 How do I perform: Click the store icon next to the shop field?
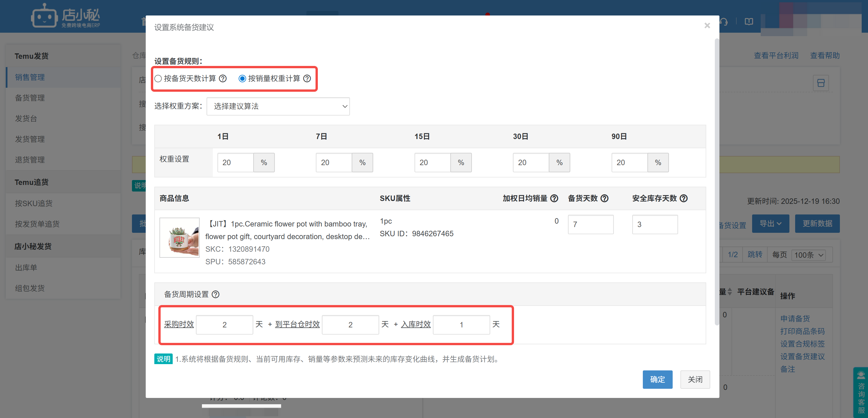click(x=821, y=83)
